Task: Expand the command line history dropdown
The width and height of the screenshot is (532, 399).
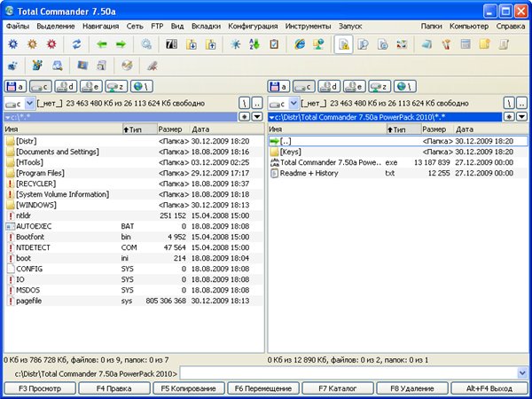Action: coord(522,373)
